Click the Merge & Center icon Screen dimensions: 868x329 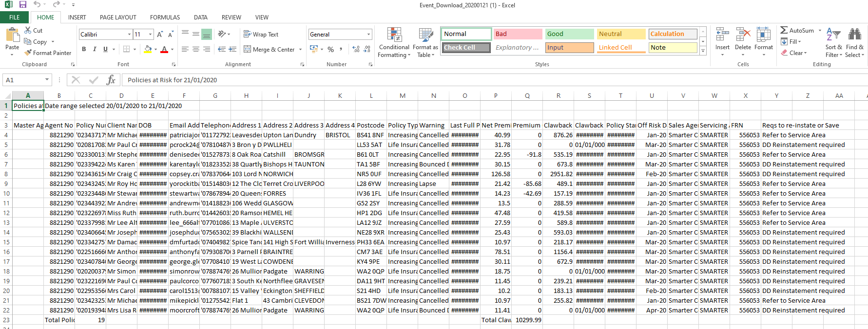tap(248, 49)
